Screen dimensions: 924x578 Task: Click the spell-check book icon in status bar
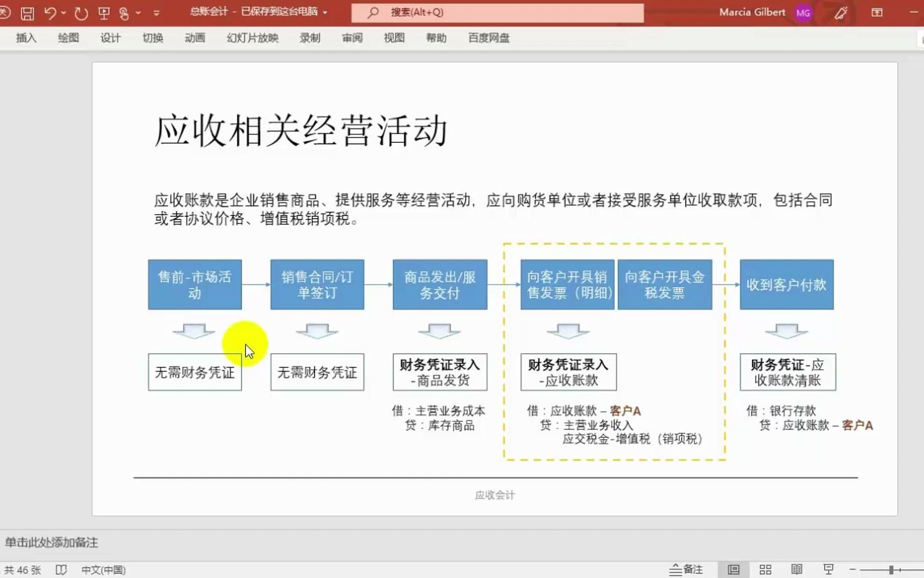coord(61,570)
